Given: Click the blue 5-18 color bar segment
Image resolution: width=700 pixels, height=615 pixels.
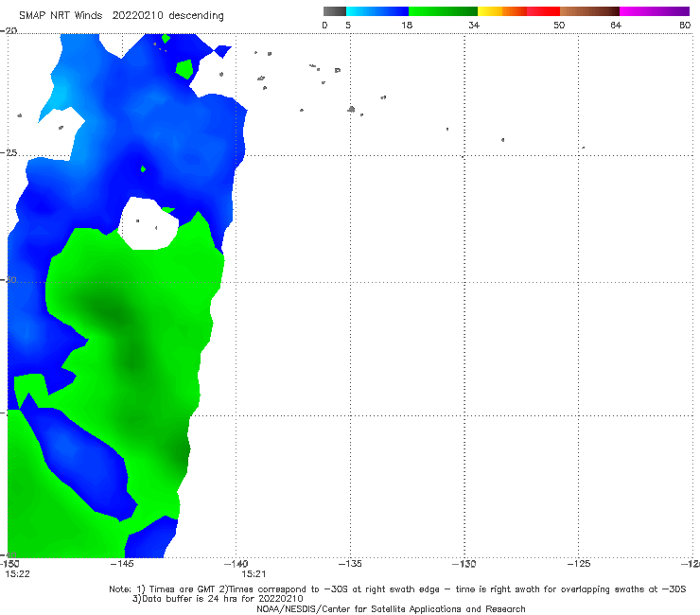Looking at the screenshot, I should pos(377,11).
